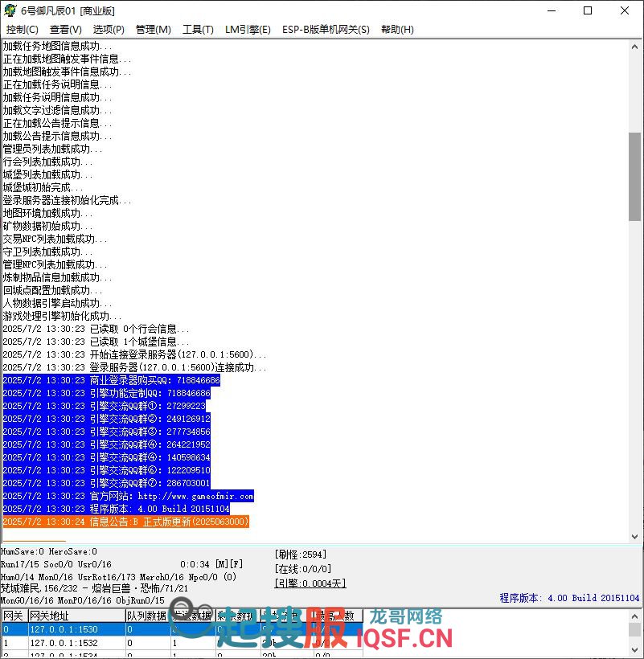Select the orange 信息公告 update log line

(x=126, y=522)
